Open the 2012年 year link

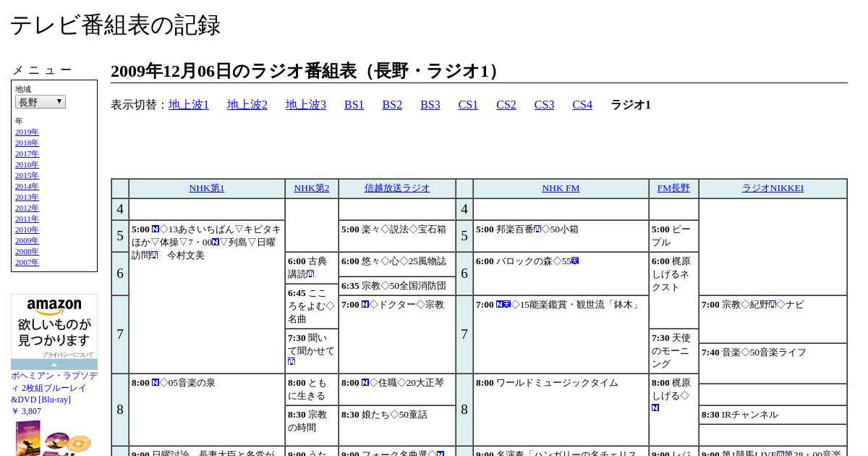pyautogui.click(x=27, y=208)
